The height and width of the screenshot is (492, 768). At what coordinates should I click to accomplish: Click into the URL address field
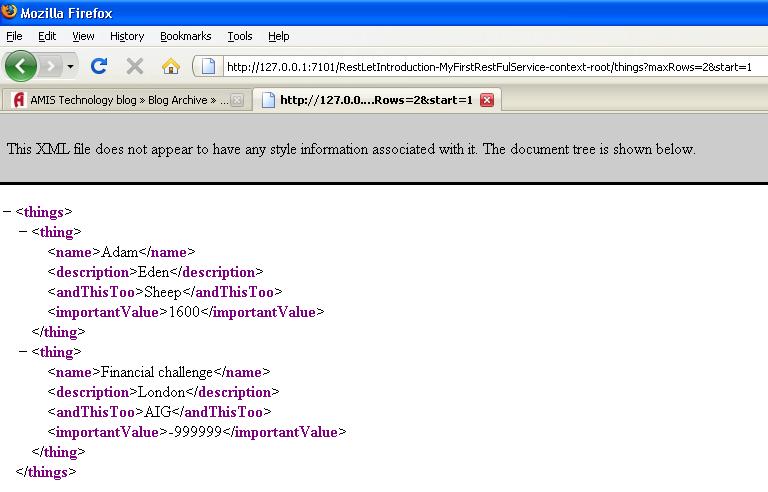pos(495,67)
